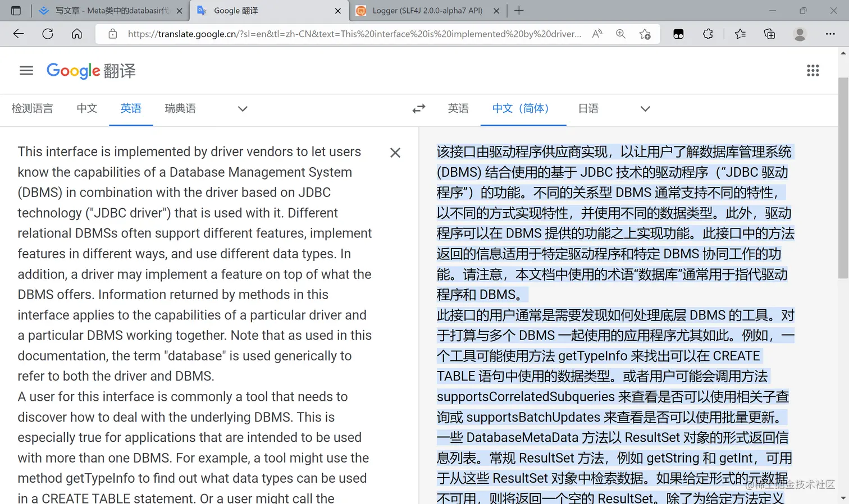Close the Google 翻译 tab
The width and height of the screenshot is (849, 504).
point(338,11)
